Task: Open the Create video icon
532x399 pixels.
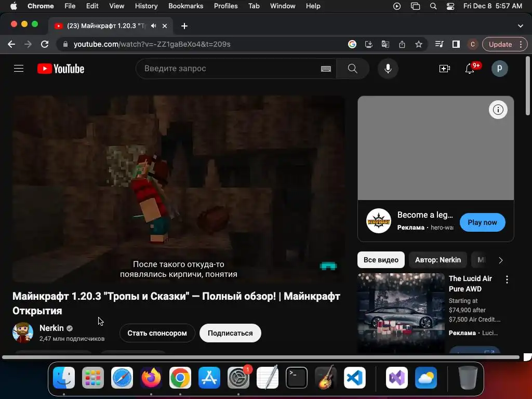Action: click(x=445, y=69)
